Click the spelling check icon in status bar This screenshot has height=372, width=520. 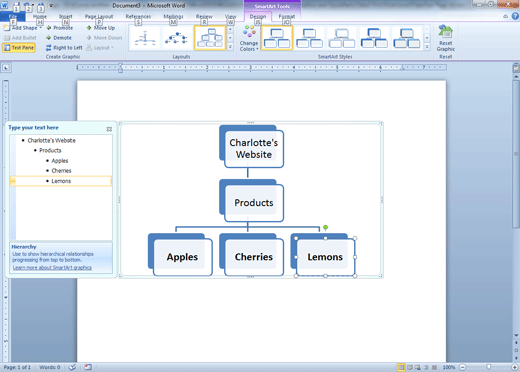click(72, 367)
